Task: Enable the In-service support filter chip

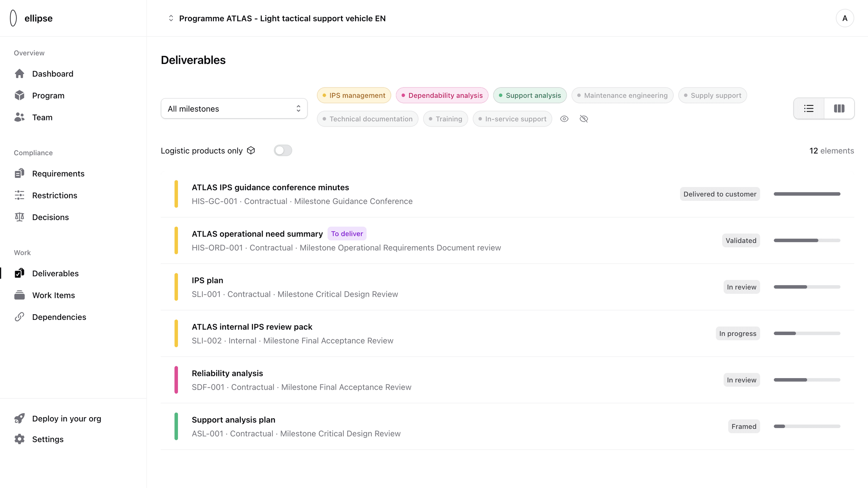Action: [x=512, y=119]
